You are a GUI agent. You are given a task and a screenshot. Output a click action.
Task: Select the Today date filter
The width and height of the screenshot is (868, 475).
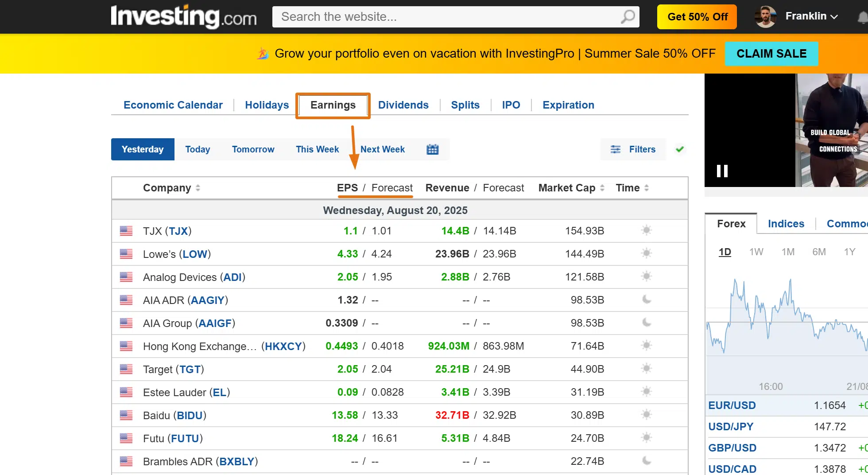coord(198,149)
